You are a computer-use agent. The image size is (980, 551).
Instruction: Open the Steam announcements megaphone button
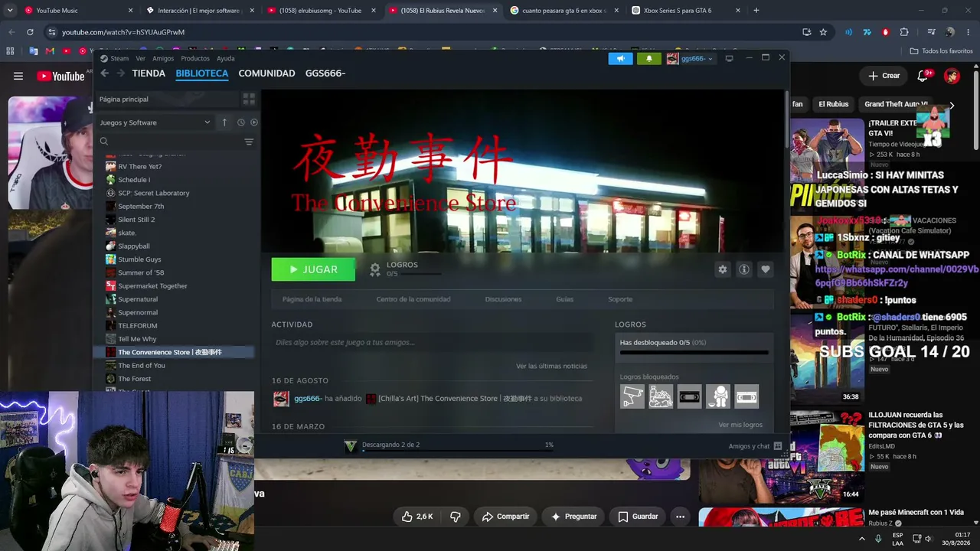[x=620, y=59]
